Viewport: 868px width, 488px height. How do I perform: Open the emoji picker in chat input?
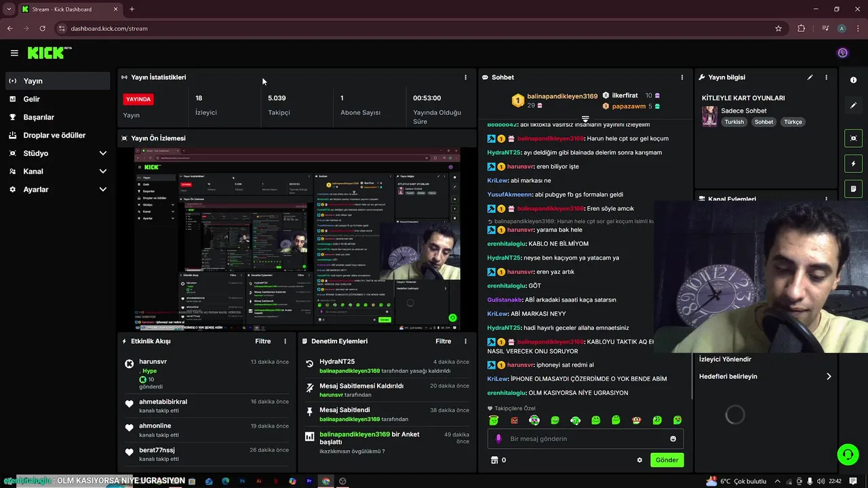point(673,439)
